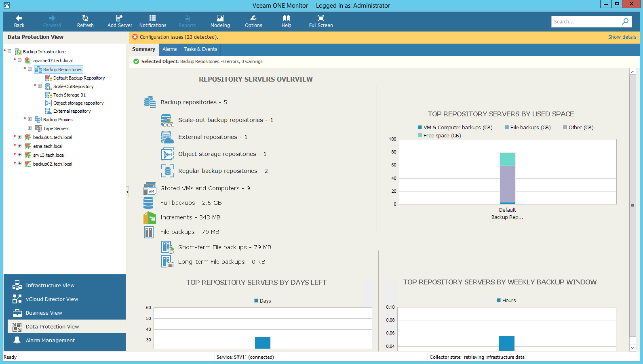Collapse the Backup Repositories node
The height and width of the screenshot is (364, 643).
coord(30,69)
